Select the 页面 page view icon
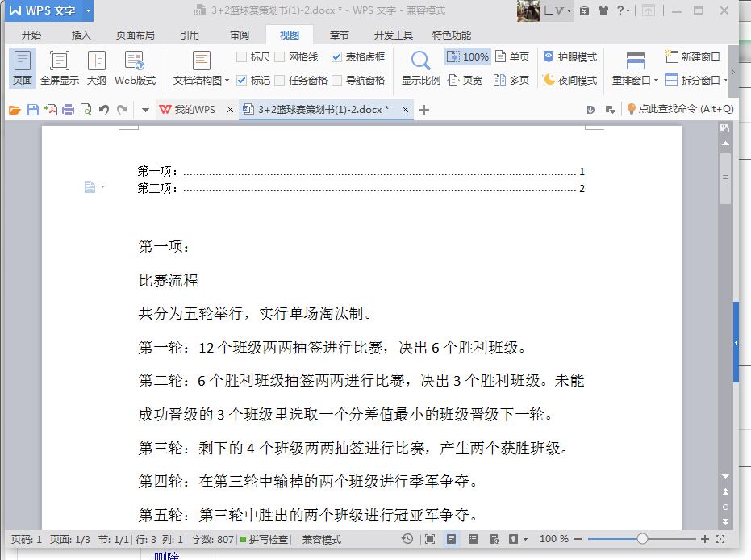The width and height of the screenshot is (751, 560). coord(22,68)
